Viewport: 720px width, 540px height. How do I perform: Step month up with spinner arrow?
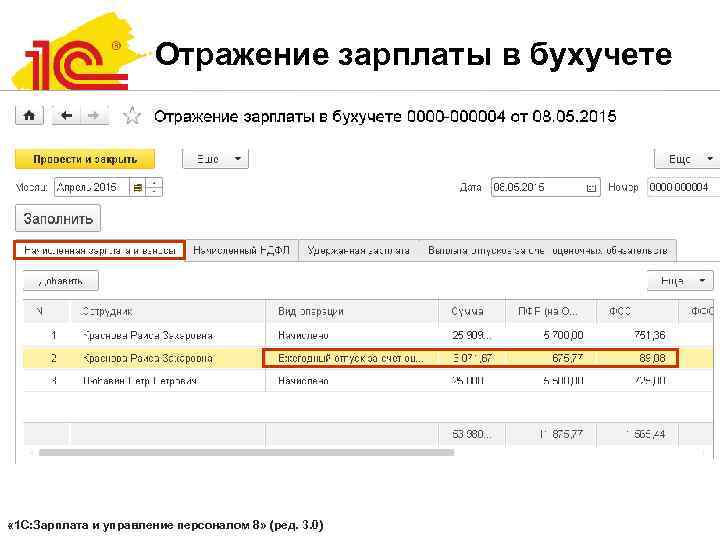point(154,183)
